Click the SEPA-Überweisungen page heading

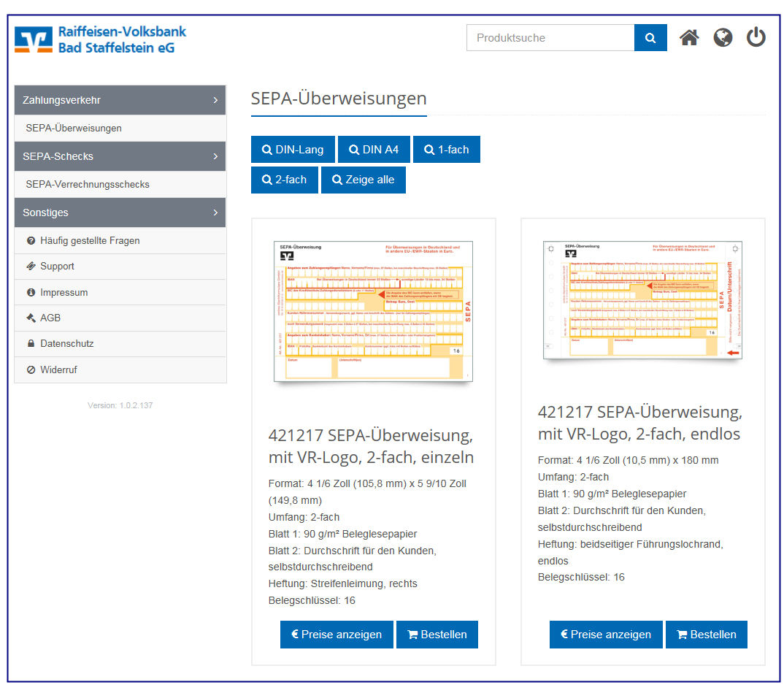(339, 99)
